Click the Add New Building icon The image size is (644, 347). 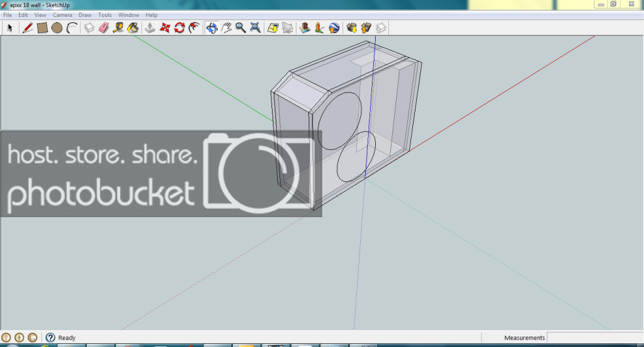click(305, 28)
